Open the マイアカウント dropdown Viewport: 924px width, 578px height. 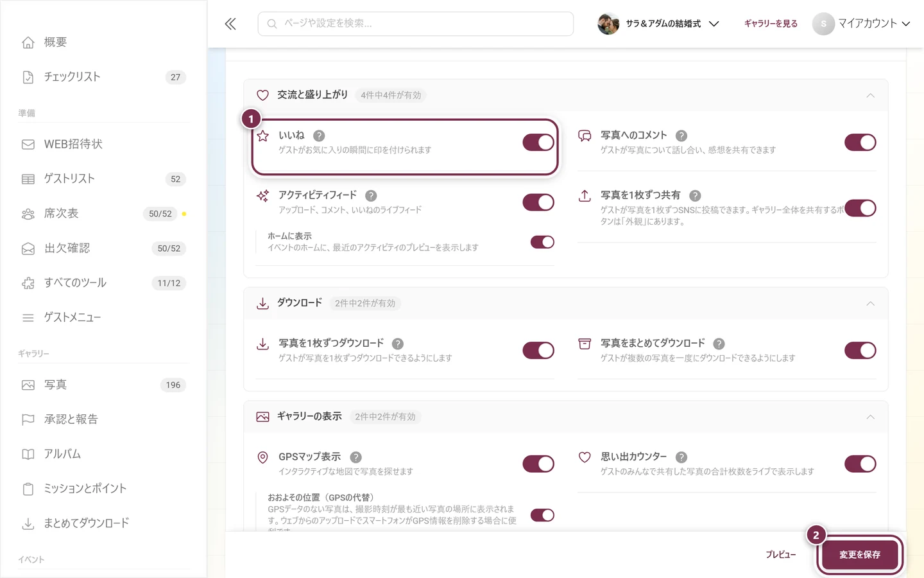[862, 24]
